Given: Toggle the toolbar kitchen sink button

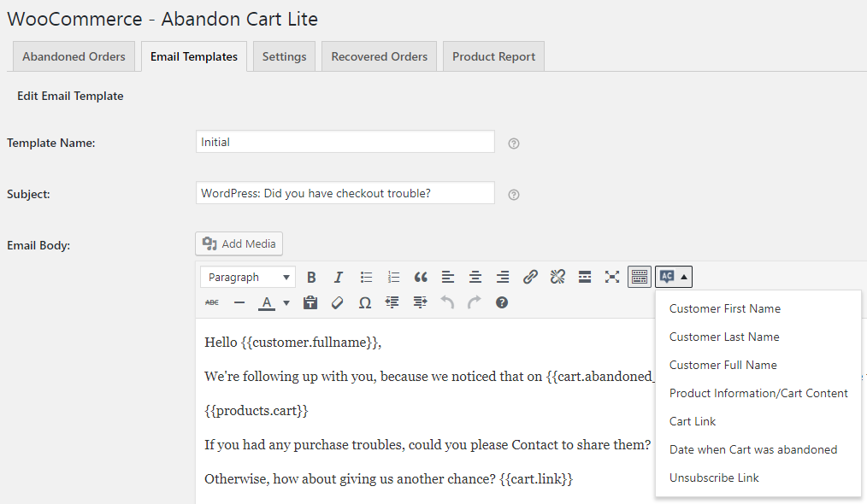Looking at the screenshot, I should click(x=640, y=277).
